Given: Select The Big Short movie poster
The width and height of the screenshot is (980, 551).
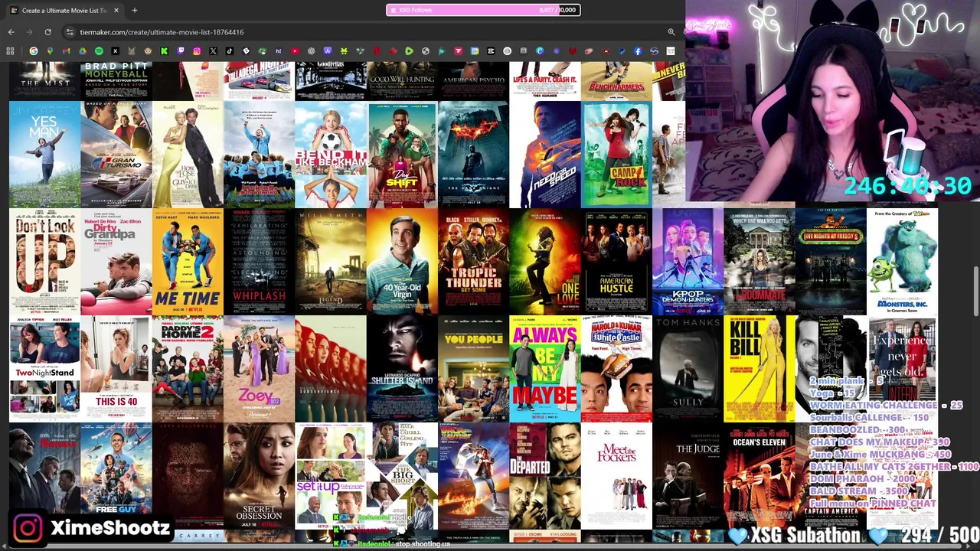Looking at the screenshot, I should [402, 476].
